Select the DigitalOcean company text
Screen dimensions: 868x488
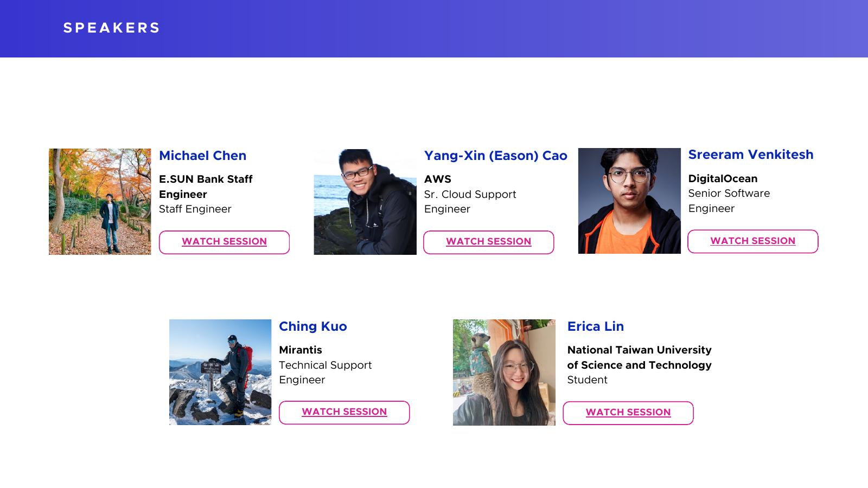(723, 178)
